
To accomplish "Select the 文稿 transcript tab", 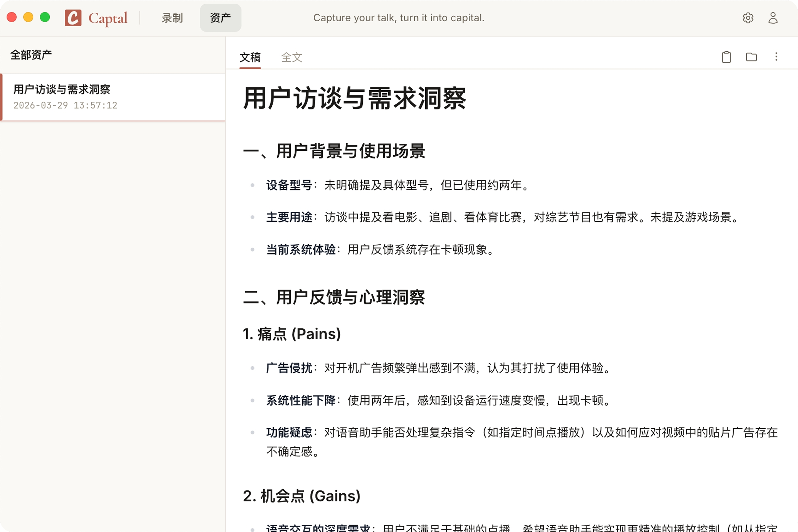I will (x=250, y=58).
